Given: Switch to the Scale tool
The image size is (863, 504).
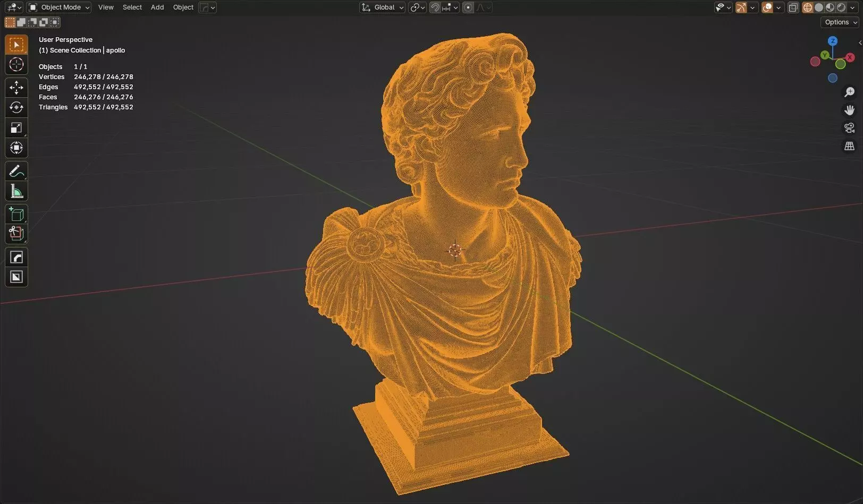Looking at the screenshot, I should [x=16, y=128].
